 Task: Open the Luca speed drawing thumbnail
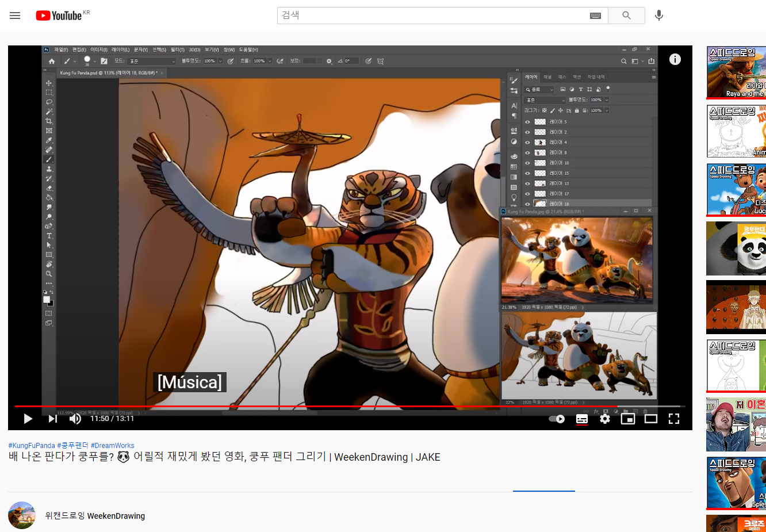736,190
